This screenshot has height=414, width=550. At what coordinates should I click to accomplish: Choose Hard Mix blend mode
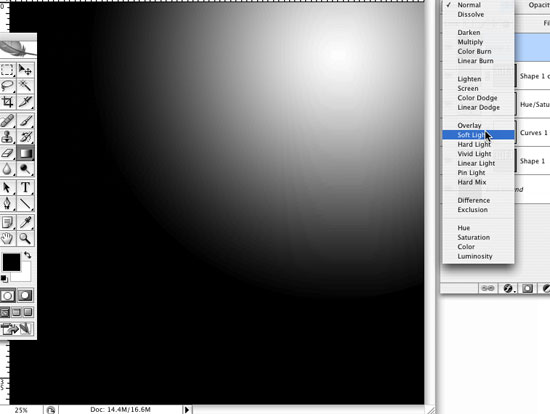(x=478, y=182)
